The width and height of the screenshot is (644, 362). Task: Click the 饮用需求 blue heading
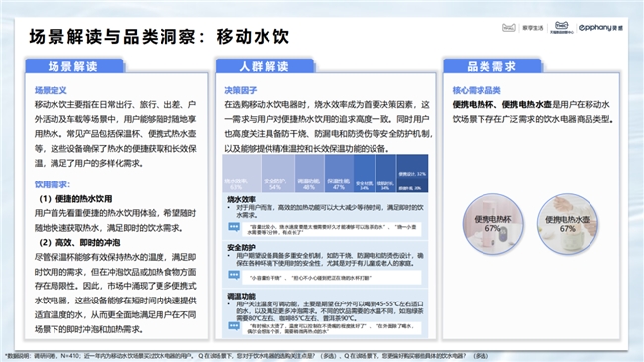click(x=53, y=184)
